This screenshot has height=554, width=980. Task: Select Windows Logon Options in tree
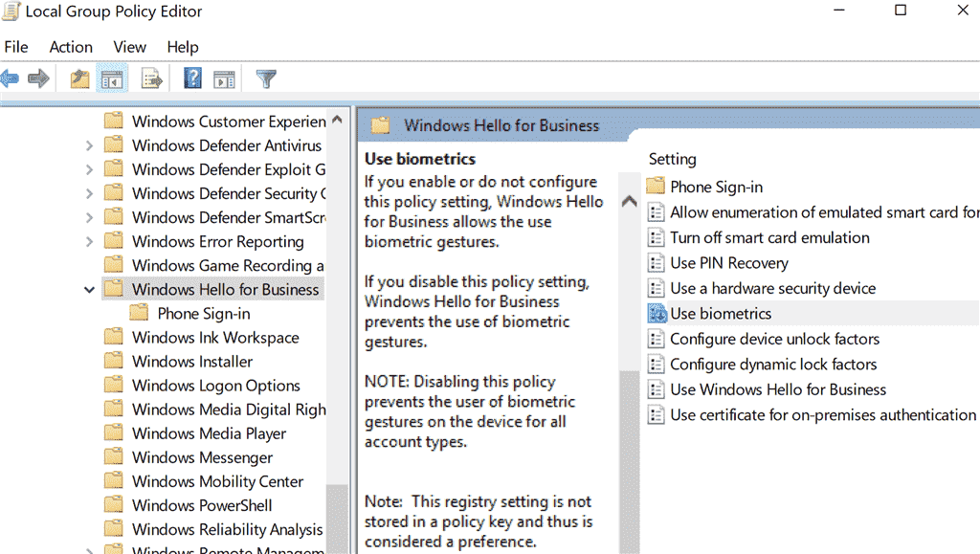(x=216, y=386)
